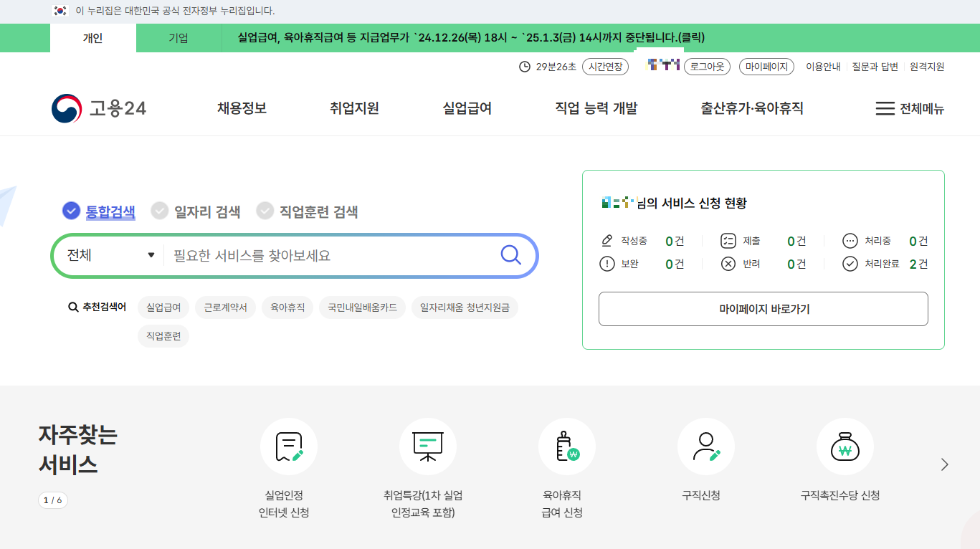Screen dimensions: 980x549
Task: Click the 처리완료 checkmark status icon
Action: point(850,264)
